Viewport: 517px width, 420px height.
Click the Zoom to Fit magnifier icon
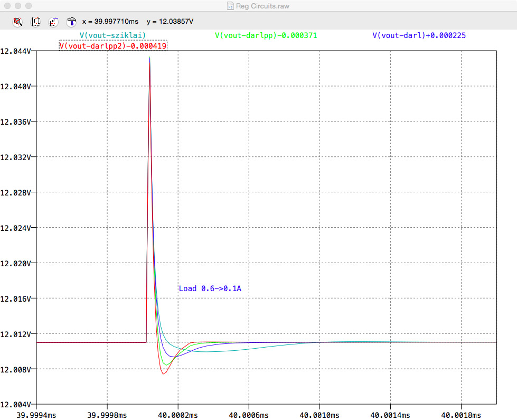(x=17, y=22)
